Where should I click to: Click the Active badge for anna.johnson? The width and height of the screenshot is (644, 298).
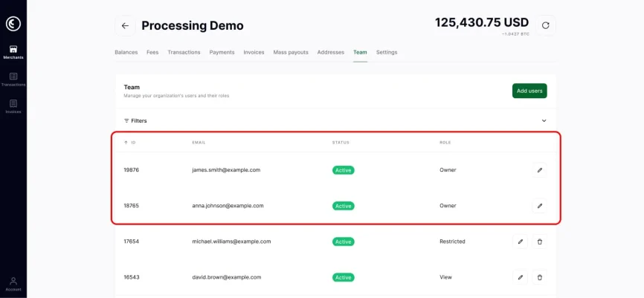tap(344, 206)
